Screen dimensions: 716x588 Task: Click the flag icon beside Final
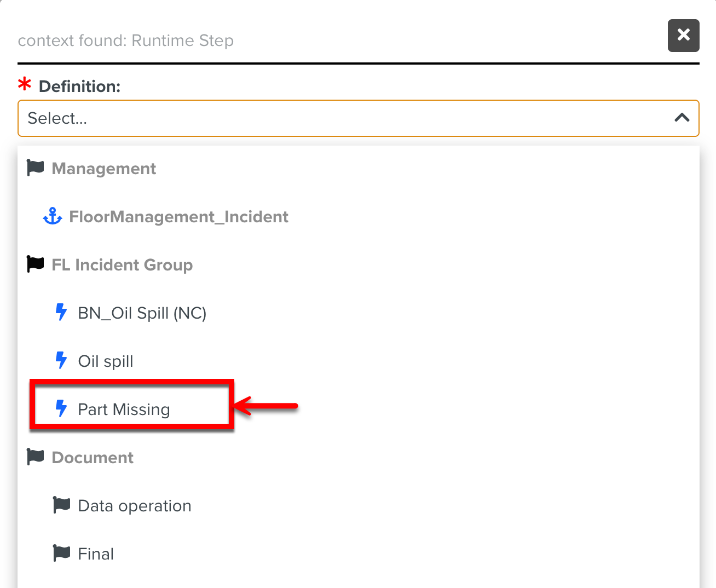click(x=62, y=553)
